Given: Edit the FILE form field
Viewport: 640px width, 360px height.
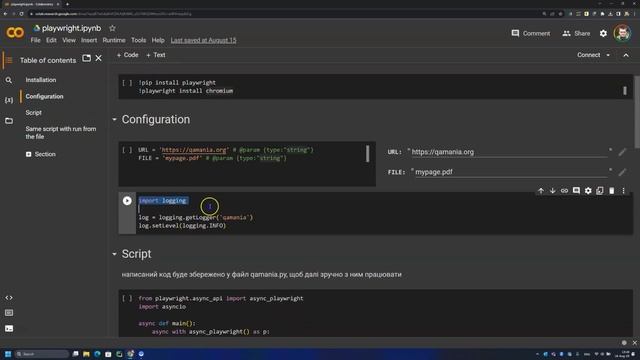Looking at the screenshot, I should click(511, 172).
